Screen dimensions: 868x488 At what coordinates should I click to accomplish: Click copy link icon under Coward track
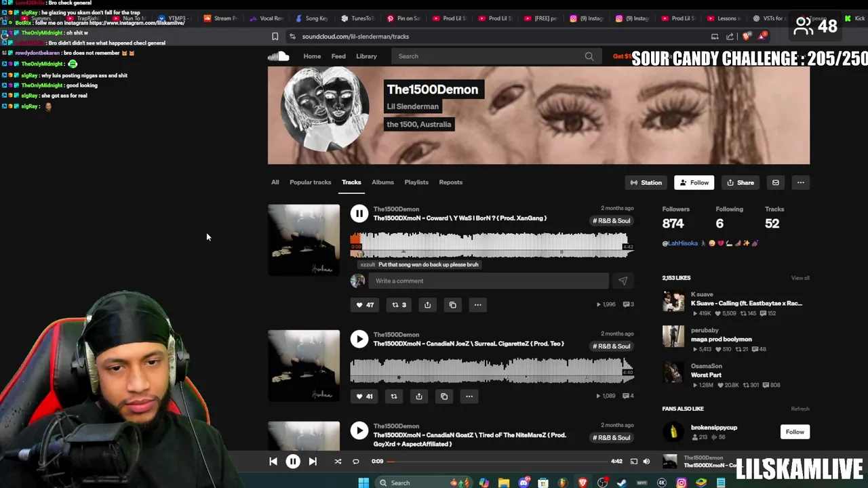[x=452, y=305]
